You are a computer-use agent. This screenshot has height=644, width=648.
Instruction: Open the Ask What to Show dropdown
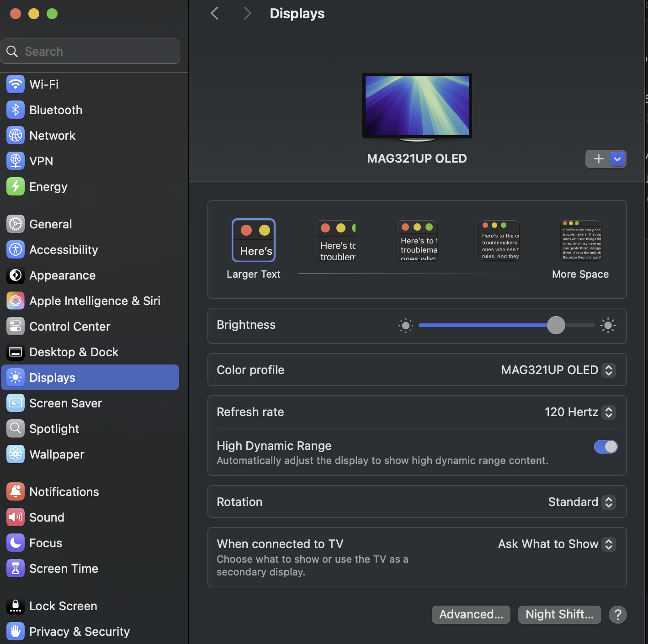tap(557, 544)
